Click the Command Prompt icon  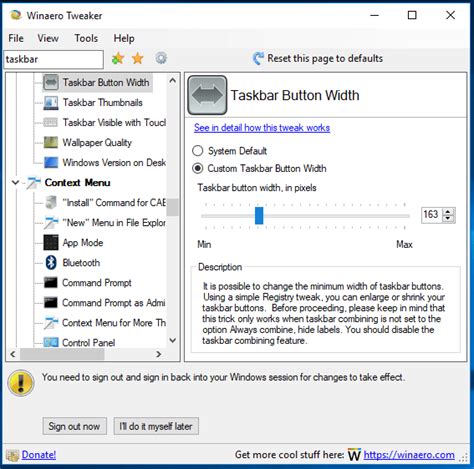(51, 283)
